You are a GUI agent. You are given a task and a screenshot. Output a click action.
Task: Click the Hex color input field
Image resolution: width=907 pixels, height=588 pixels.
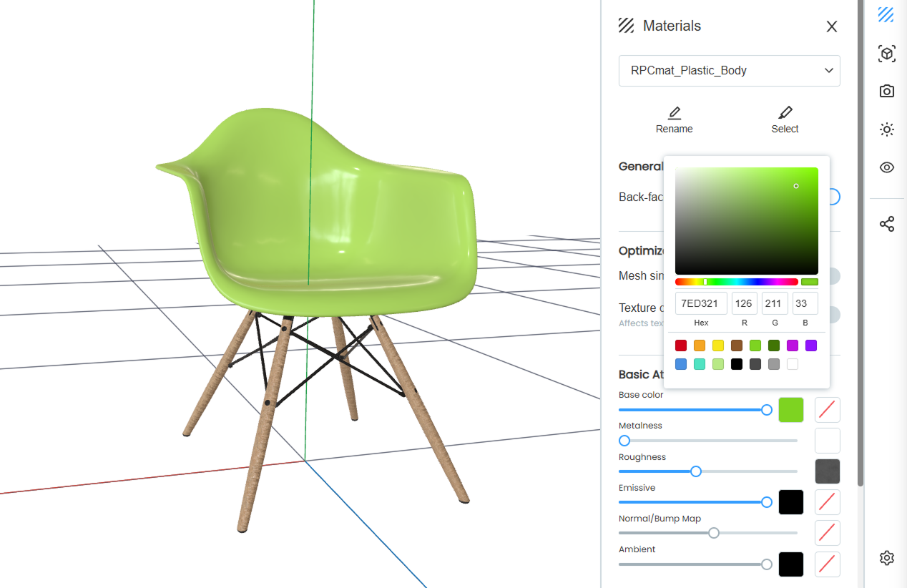click(x=701, y=303)
